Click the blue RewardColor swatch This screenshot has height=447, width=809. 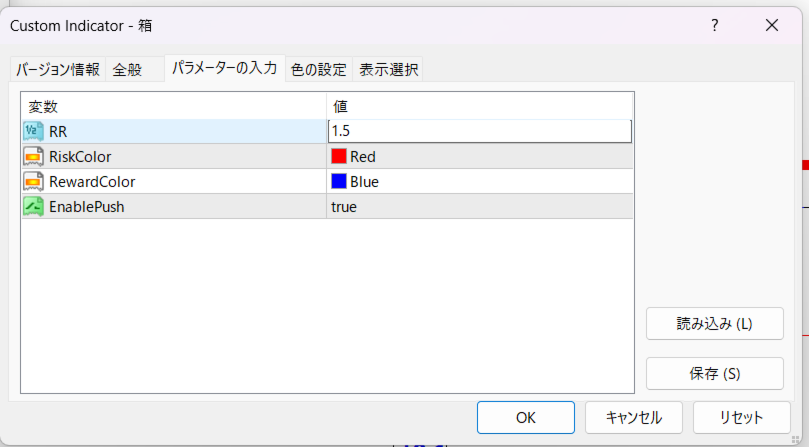[339, 182]
